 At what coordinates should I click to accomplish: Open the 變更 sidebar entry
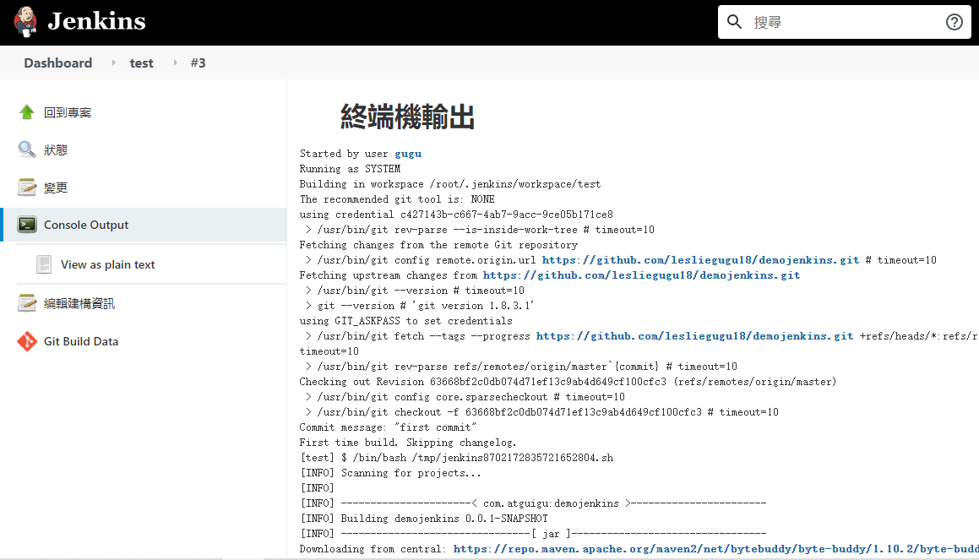coord(56,188)
